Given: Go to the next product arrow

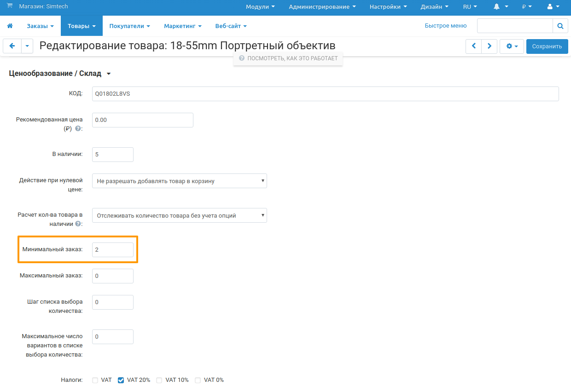Looking at the screenshot, I should 489,46.
